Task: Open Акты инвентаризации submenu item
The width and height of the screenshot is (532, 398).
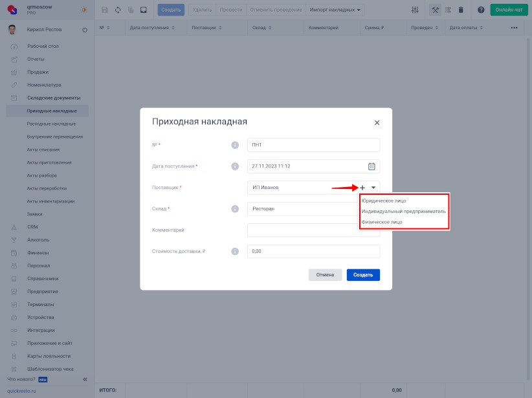Action: pyautogui.click(x=50, y=201)
